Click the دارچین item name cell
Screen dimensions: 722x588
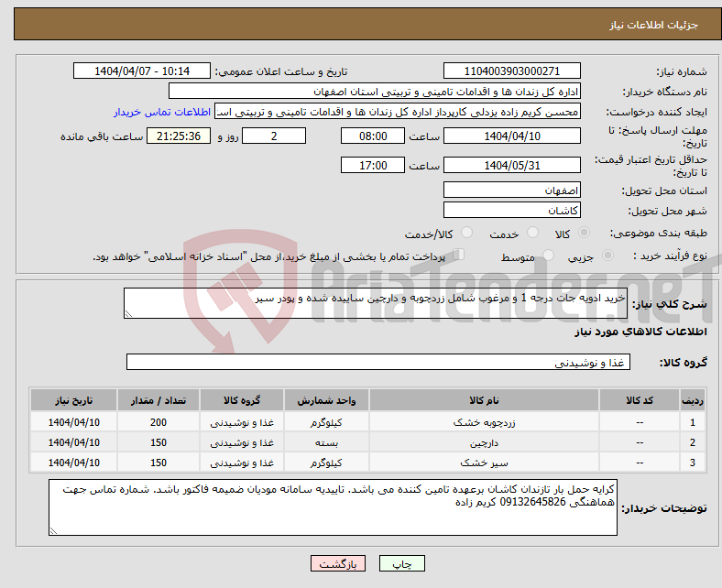[x=484, y=442]
